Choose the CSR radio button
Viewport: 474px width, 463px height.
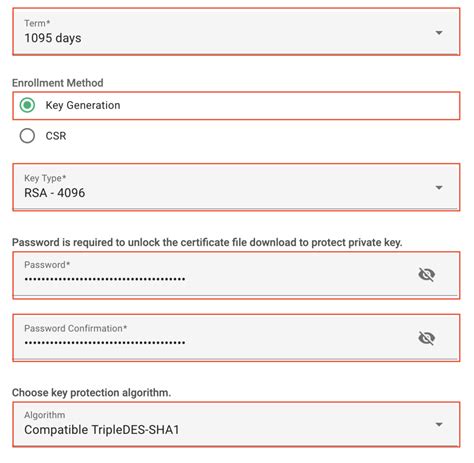click(27, 136)
